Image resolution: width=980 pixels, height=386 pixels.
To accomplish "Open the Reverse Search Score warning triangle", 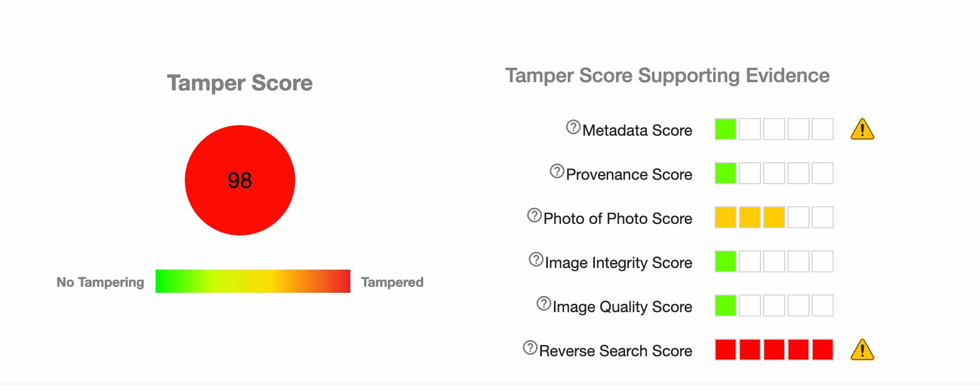I will click(x=862, y=350).
